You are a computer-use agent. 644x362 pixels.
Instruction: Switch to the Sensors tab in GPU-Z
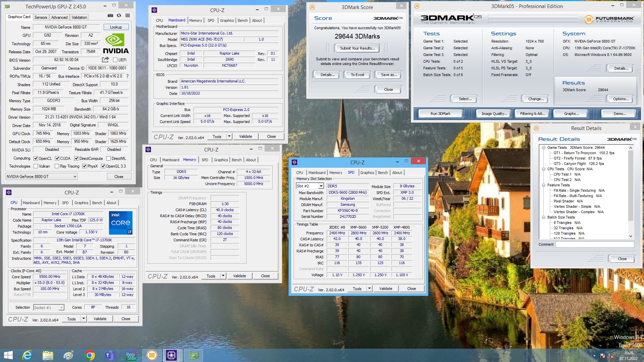pyautogui.click(x=41, y=17)
